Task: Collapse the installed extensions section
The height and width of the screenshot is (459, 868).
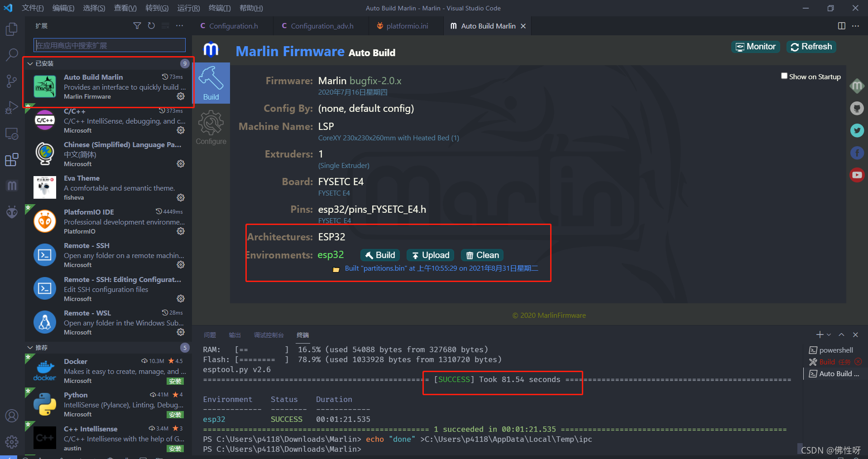Action: [30, 63]
